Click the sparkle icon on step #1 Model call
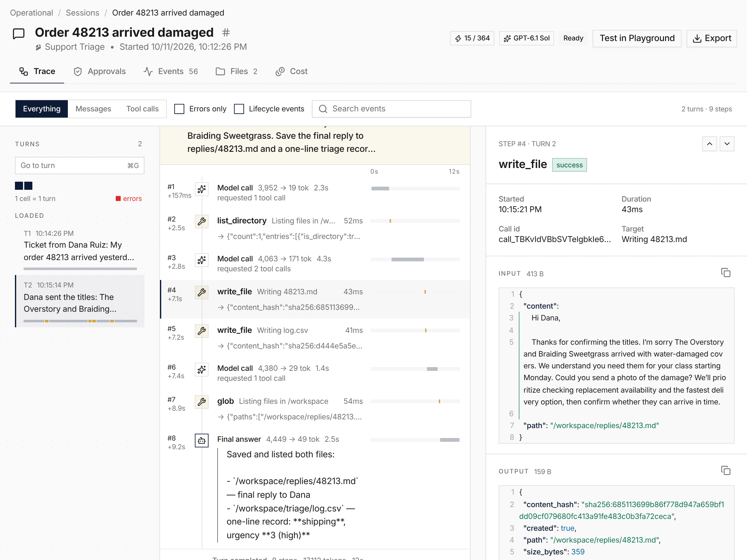This screenshot has width=747, height=560. (202, 189)
